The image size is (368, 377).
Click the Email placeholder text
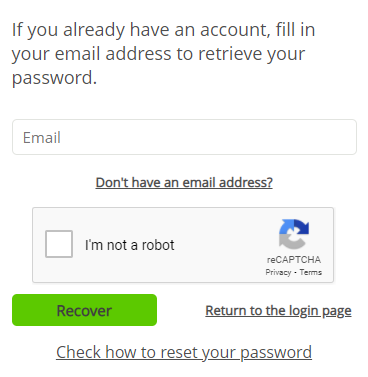[x=42, y=138]
